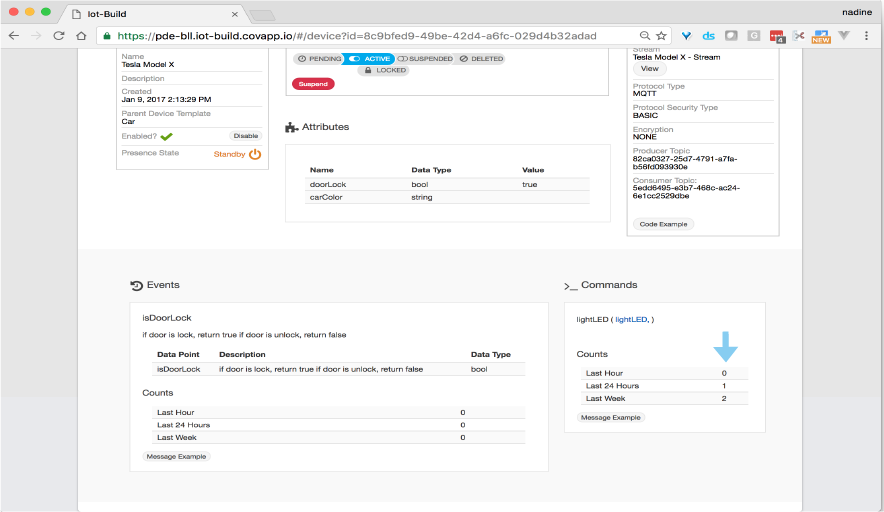Select the Iot-Build browser tab
The image size is (884, 512).
click(150, 13)
